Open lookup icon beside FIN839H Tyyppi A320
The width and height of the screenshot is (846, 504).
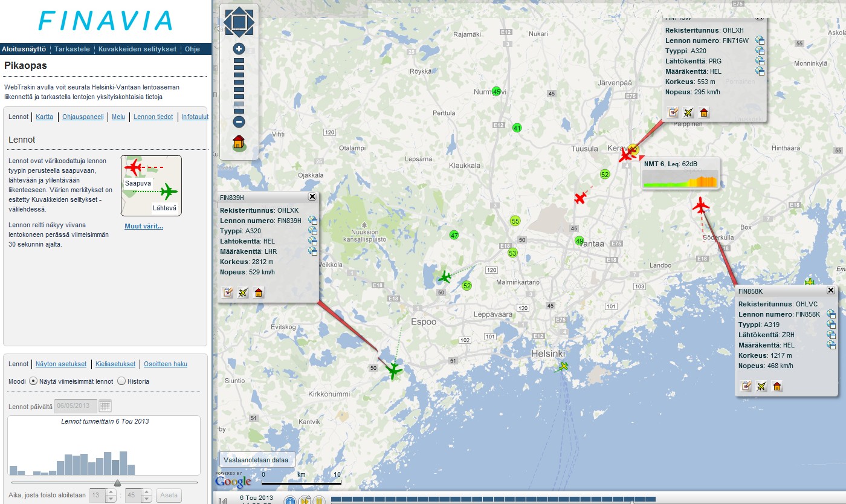pyautogui.click(x=313, y=231)
